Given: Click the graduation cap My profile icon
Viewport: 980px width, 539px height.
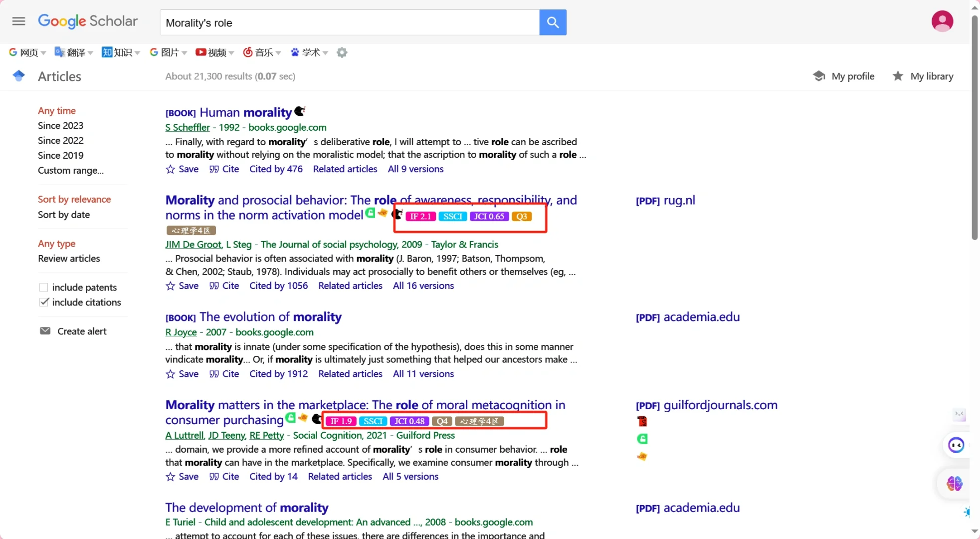Looking at the screenshot, I should tap(819, 76).
